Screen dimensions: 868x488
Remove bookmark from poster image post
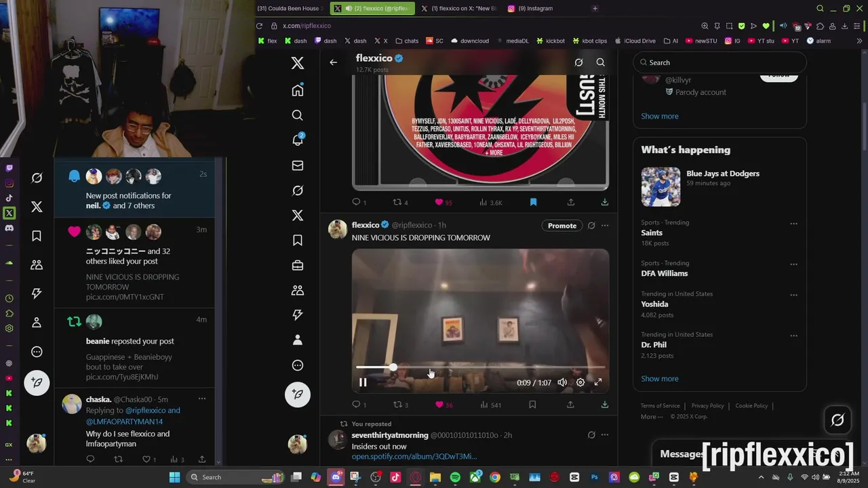click(x=533, y=202)
